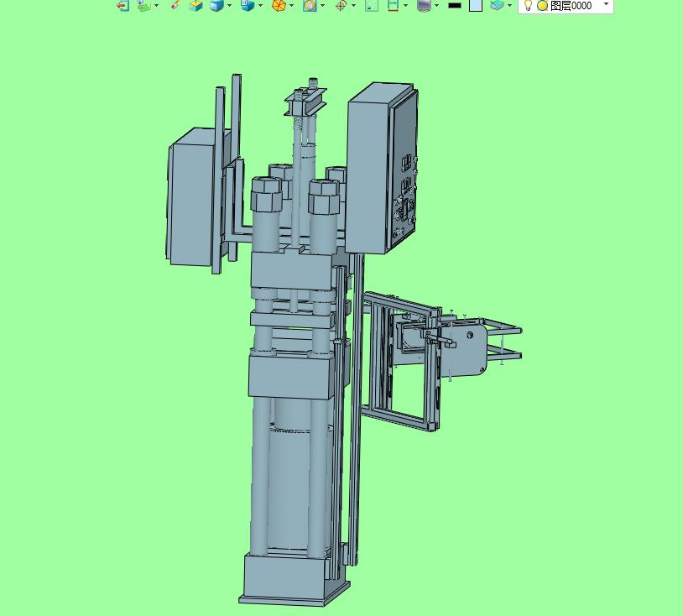Click the dimension bracket icon with red base
The height and width of the screenshot is (616, 683).
pyautogui.click(x=393, y=5)
